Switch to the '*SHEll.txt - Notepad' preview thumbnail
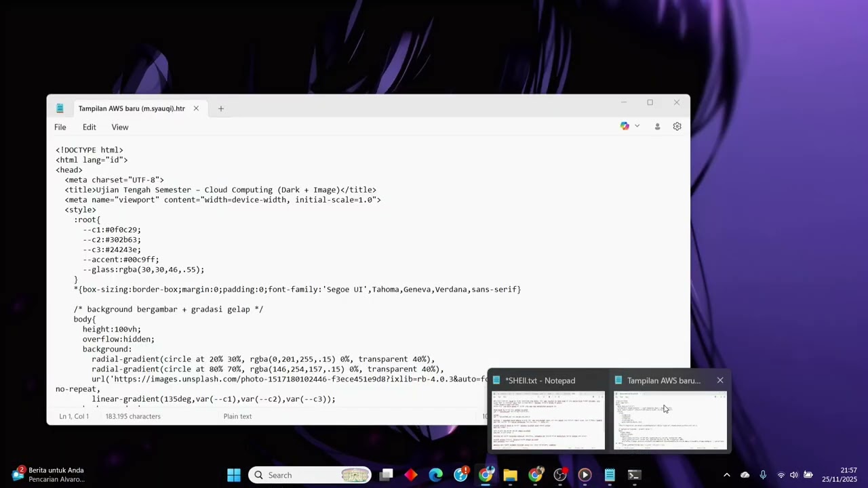 548,421
